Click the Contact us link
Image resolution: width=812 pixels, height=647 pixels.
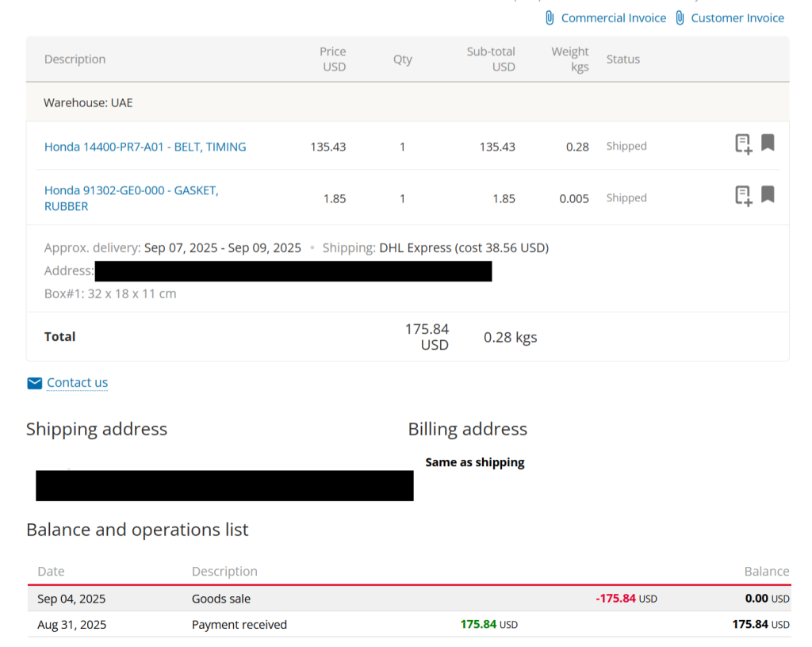77,383
